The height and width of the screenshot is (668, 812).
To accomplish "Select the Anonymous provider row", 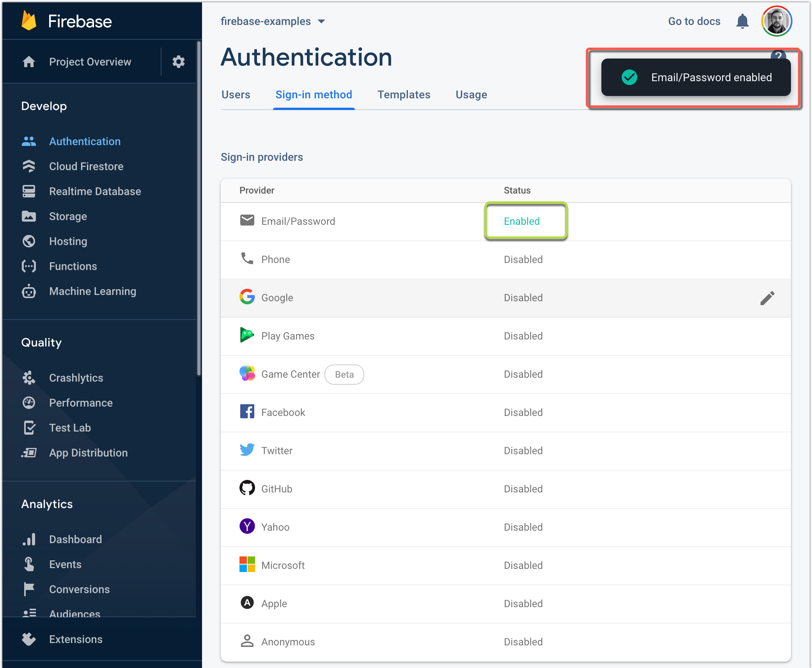I will tap(505, 642).
